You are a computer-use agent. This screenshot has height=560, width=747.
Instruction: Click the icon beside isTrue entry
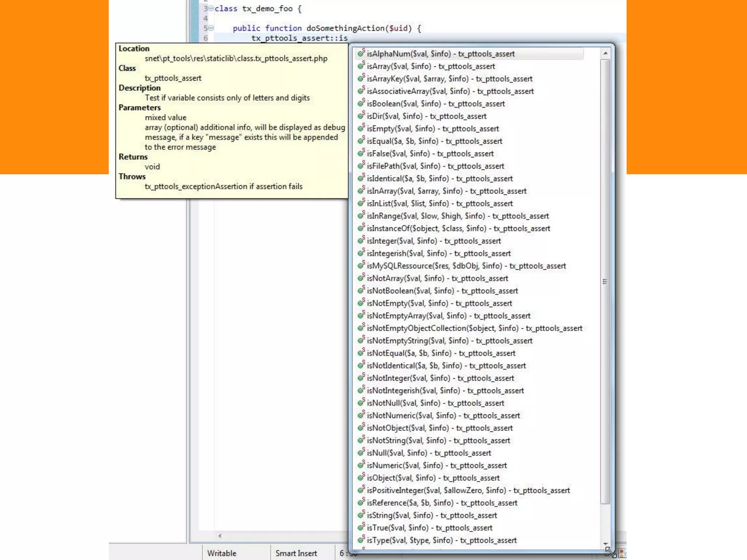click(x=361, y=528)
